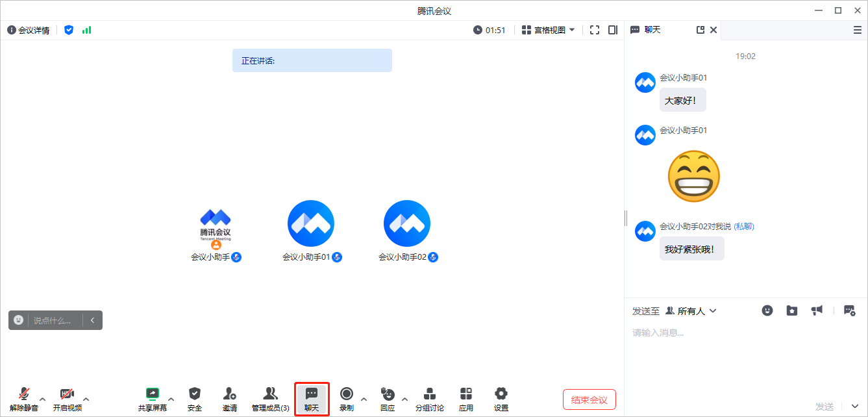
Task: Open the chat panel hamburger menu
Action: (858, 30)
